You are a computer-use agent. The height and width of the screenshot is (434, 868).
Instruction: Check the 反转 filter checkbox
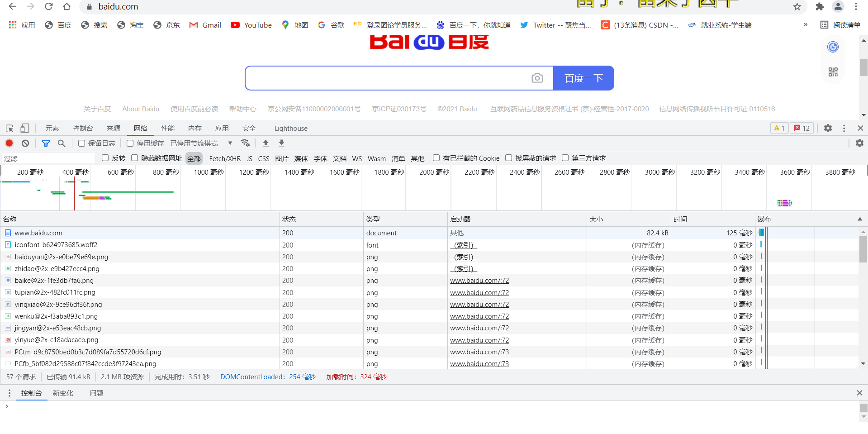(x=105, y=158)
